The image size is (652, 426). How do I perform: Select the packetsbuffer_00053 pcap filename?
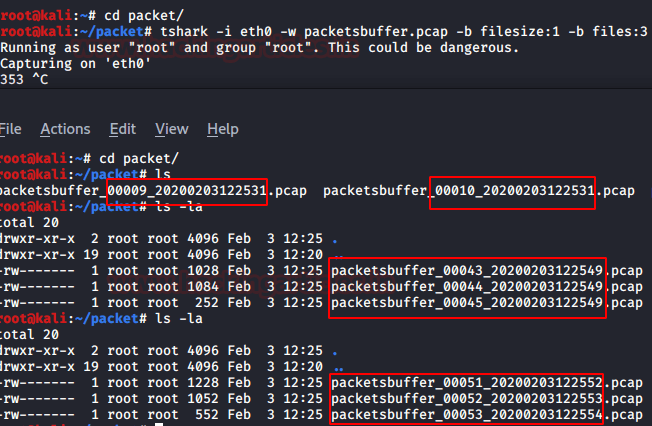tap(486, 415)
